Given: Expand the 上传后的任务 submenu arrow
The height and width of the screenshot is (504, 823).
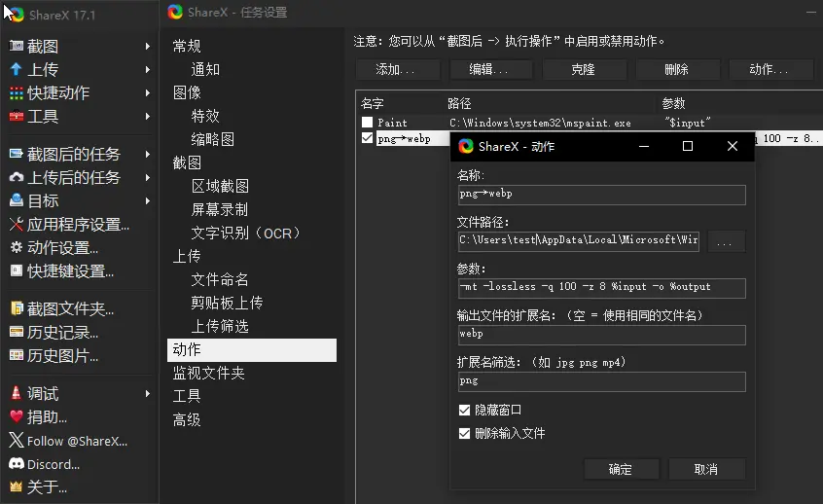Looking at the screenshot, I should click(148, 177).
